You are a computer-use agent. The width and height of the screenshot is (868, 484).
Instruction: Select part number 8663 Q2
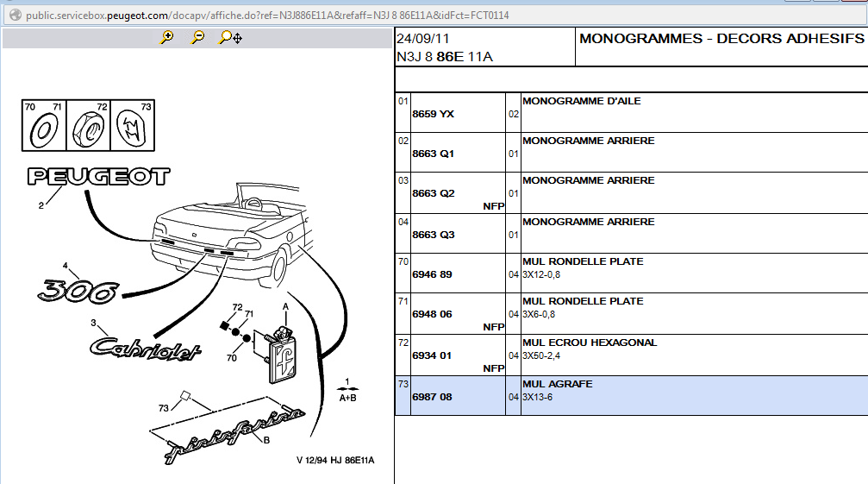pyautogui.click(x=433, y=193)
